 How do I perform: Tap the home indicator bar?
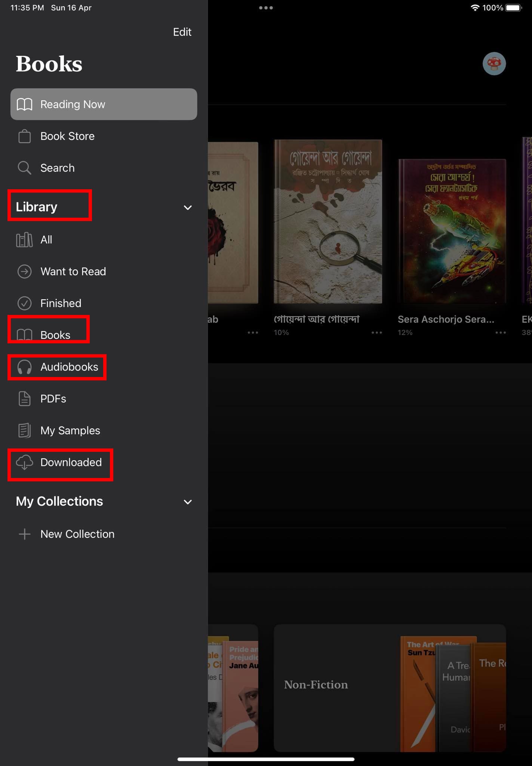tap(266, 759)
